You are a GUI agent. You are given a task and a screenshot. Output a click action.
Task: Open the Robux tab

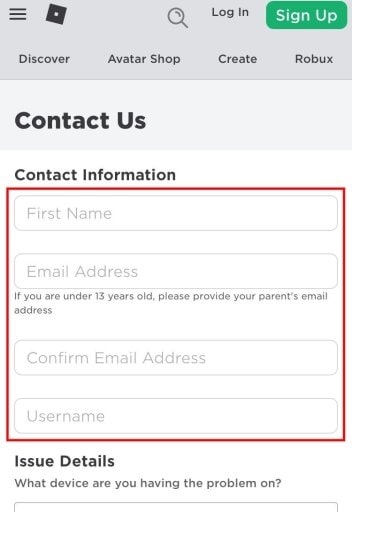(314, 59)
